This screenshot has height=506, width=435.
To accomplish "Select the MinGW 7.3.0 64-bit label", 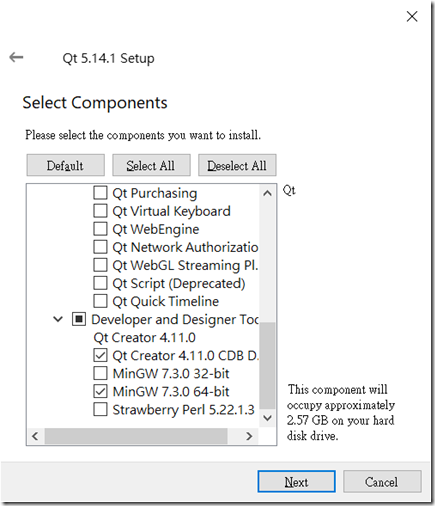I will (171, 392).
